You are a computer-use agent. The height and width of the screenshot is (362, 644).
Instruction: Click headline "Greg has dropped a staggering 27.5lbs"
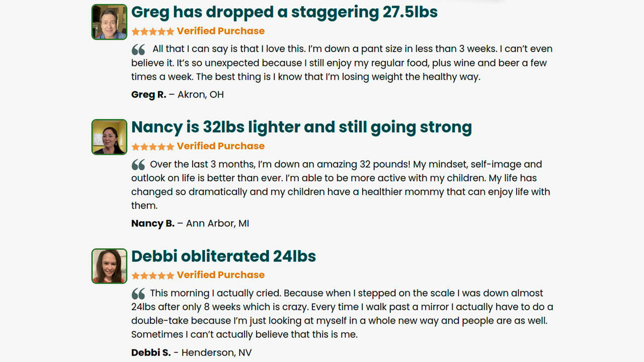click(284, 12)
